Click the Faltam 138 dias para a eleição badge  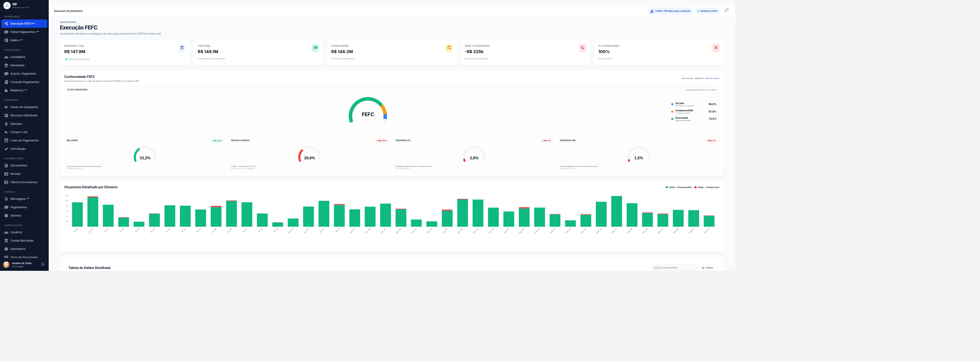tap(670, 11)
